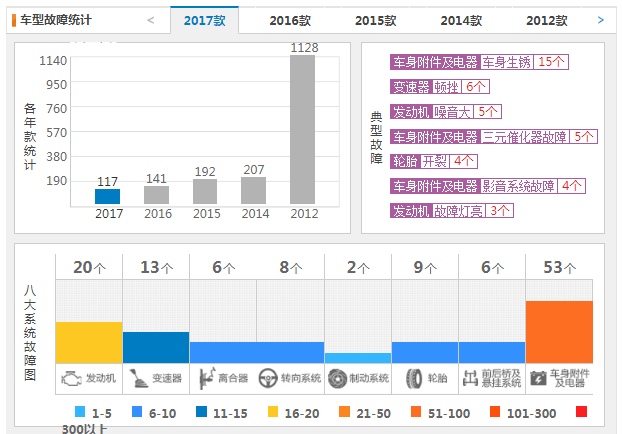Switch to the 2016款 tab
Screen dimensions: 622x434
coord(290,20)
